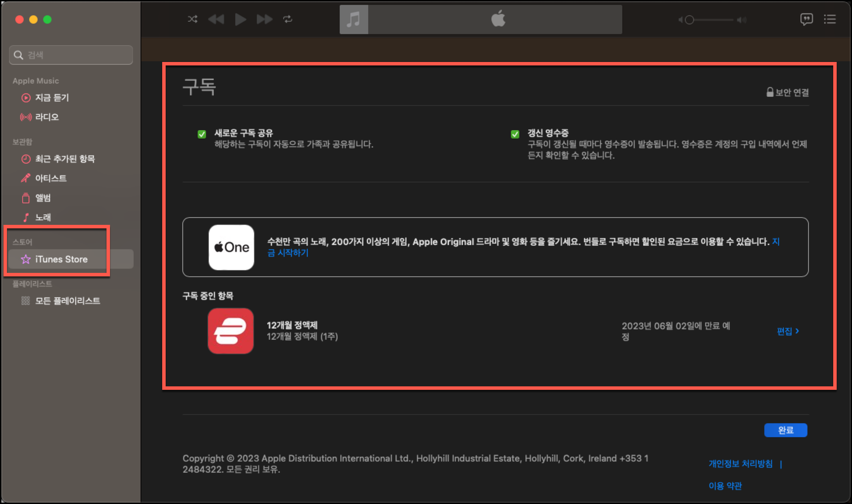Open the 개인정보 처리방침 link
Image resolution: width=852 pixels, height=504 pixels.
click(x=740, y=463)
